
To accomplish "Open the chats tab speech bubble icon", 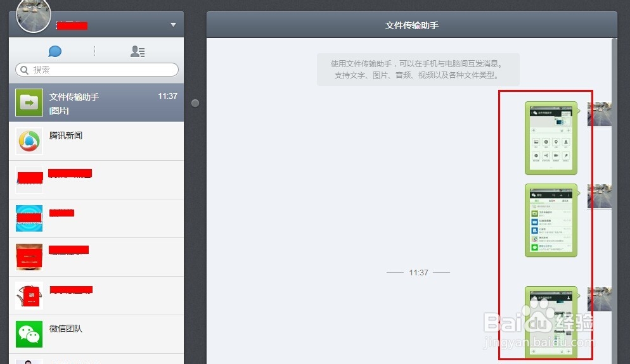I will [55, 51].
